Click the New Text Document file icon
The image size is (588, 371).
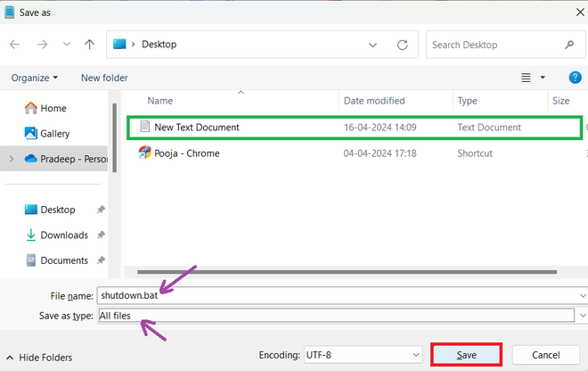(144, 127)
